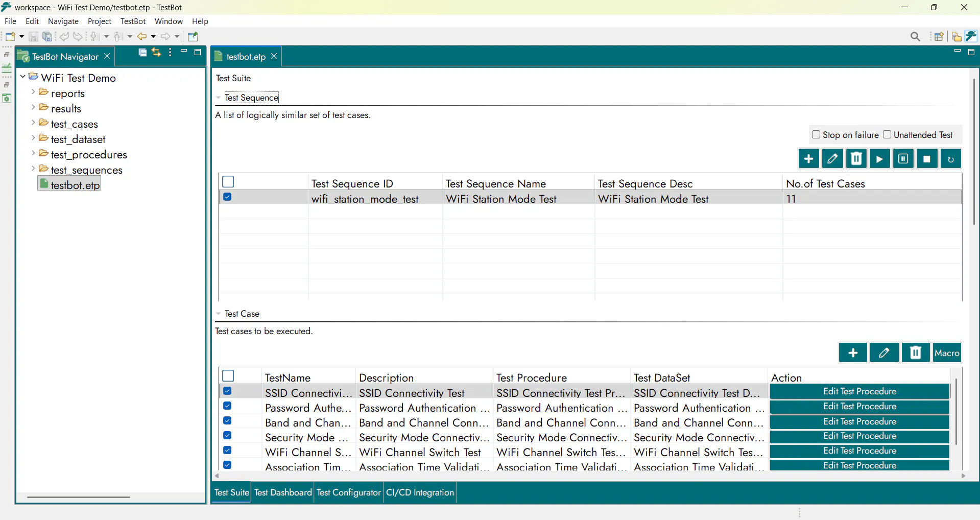Switch to the Test Configurator tab
Viewport: 980px width, 520px height.
(349, 492)
